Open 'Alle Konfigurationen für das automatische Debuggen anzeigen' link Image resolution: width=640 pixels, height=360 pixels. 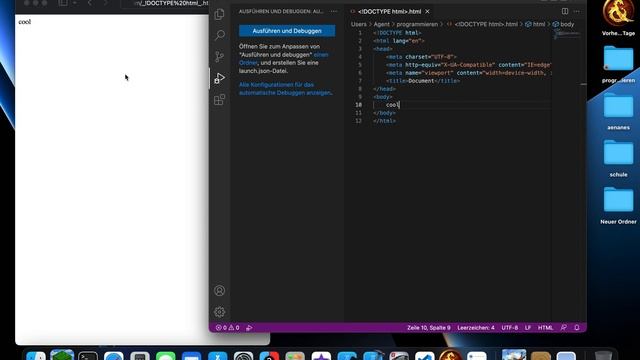(x=285, y=89)
